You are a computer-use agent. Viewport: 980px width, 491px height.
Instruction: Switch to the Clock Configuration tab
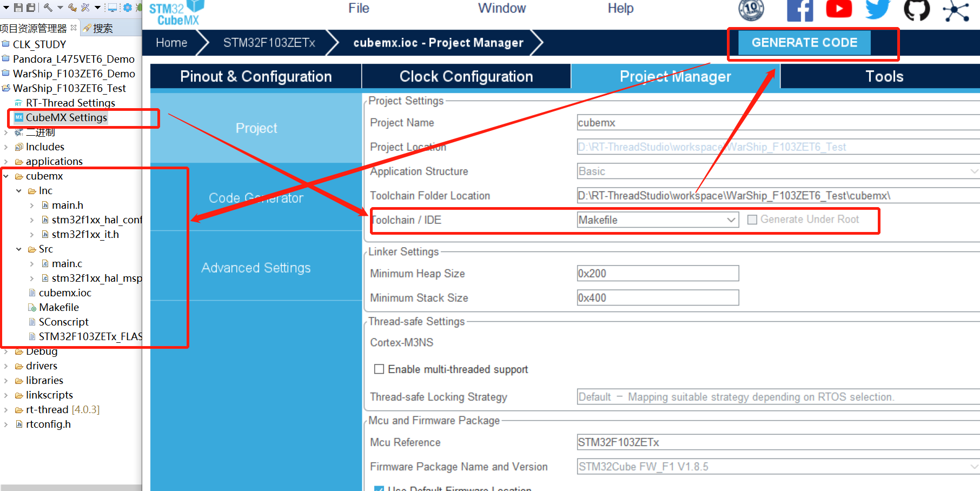click(466, 76)
